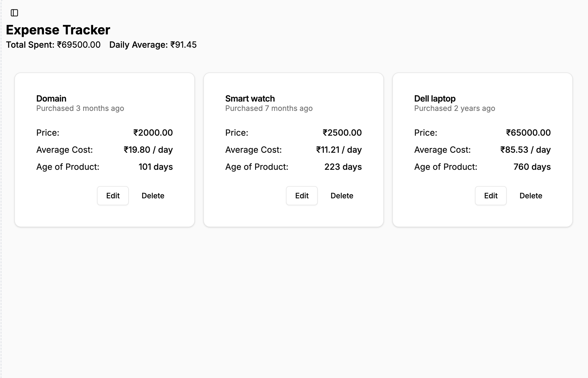Click Dell laptop's ₹65000.00 price

pyautogui.click(x=529, y=133)
